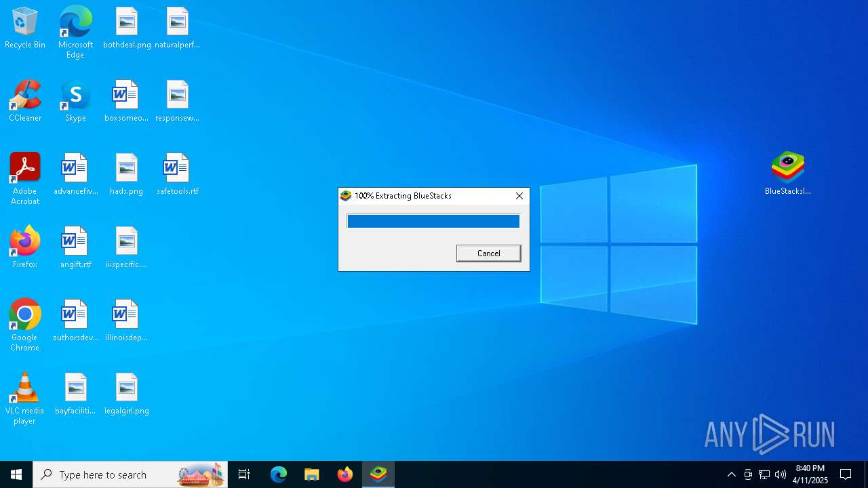Viewport: 868px width, 488px height.
Task: Click the BlueStacks logo in dialog title bar
Action: coord(346,196)
